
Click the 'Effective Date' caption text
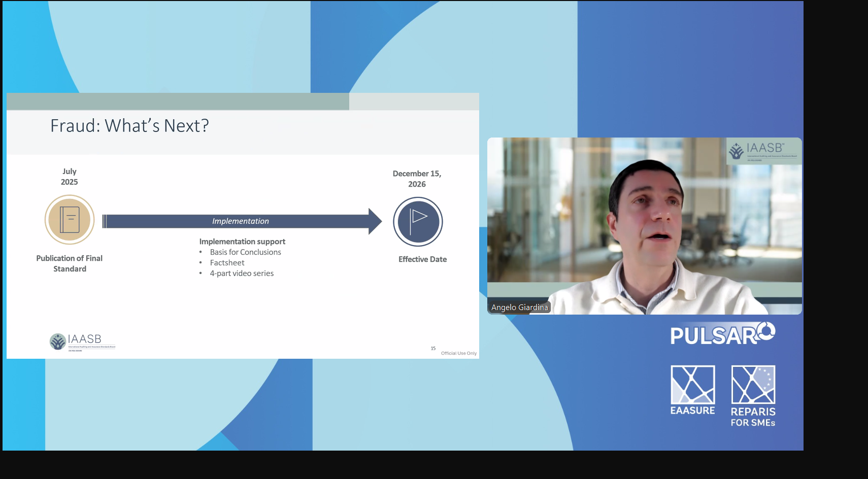point(422,259)
